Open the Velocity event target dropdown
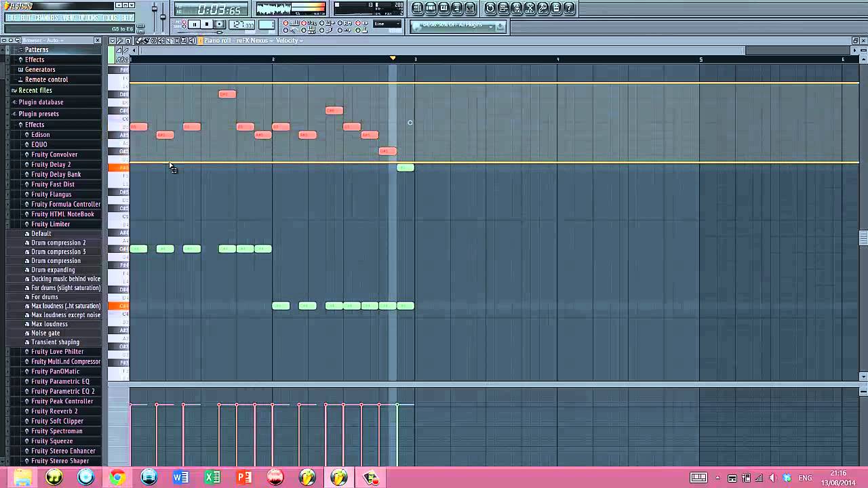Viewport: 868px width, 488px height. point(290,41)
